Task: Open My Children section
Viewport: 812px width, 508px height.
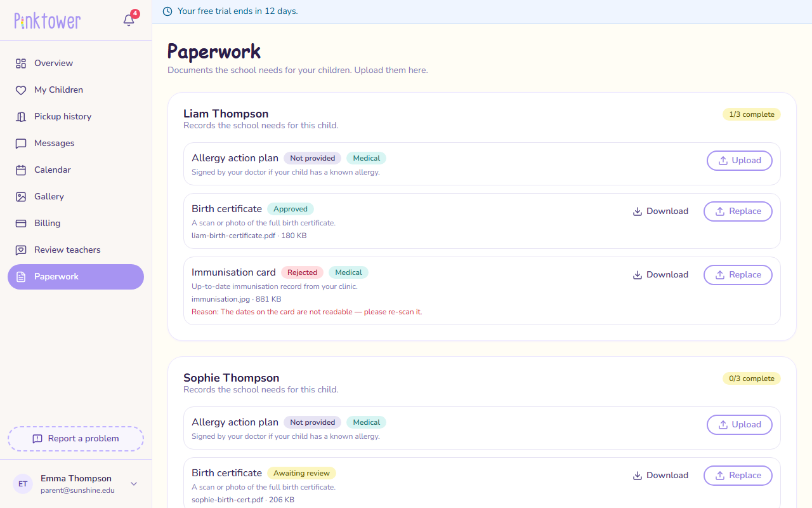Action: click(x=75, y=90)
